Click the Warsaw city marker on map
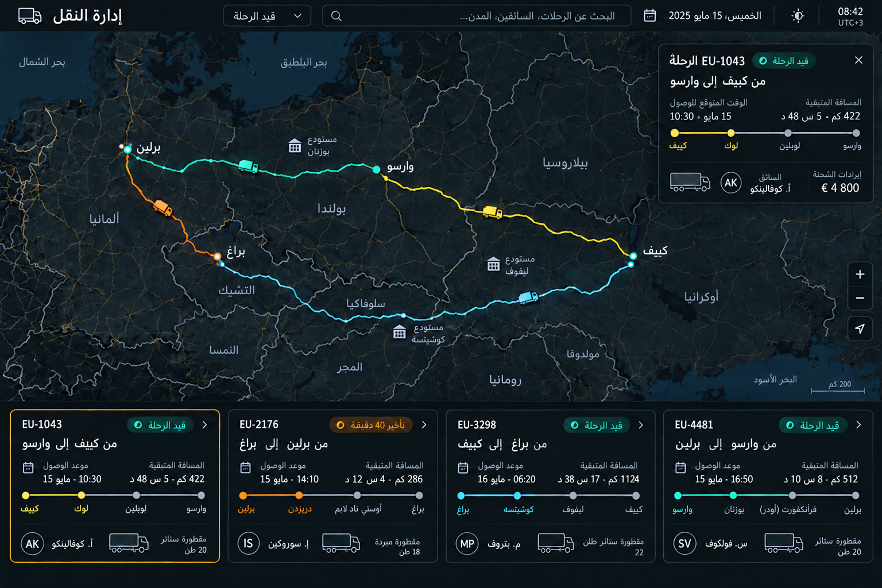882x588 pixels. [x=376, y=169]
